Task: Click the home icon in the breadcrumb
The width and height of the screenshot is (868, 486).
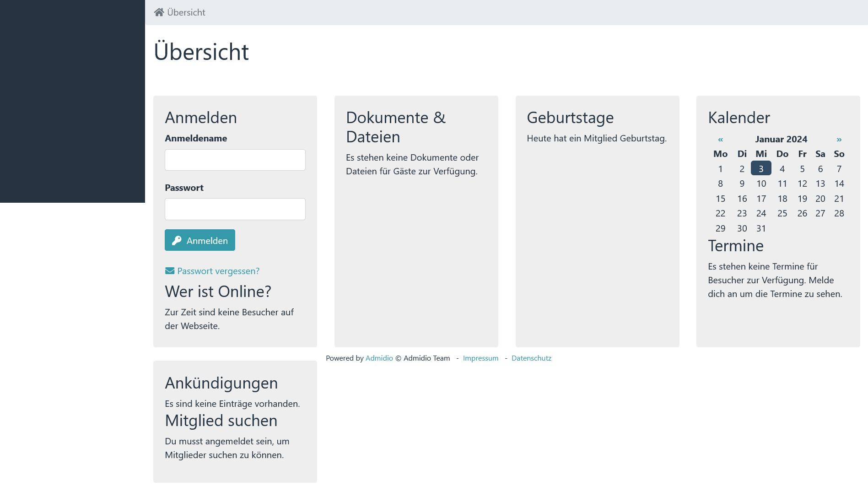Action: [x=159, y=11]
